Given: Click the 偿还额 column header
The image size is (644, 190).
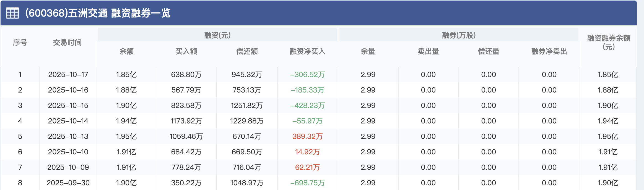Looking at the screenshot, I should point(247,51).
